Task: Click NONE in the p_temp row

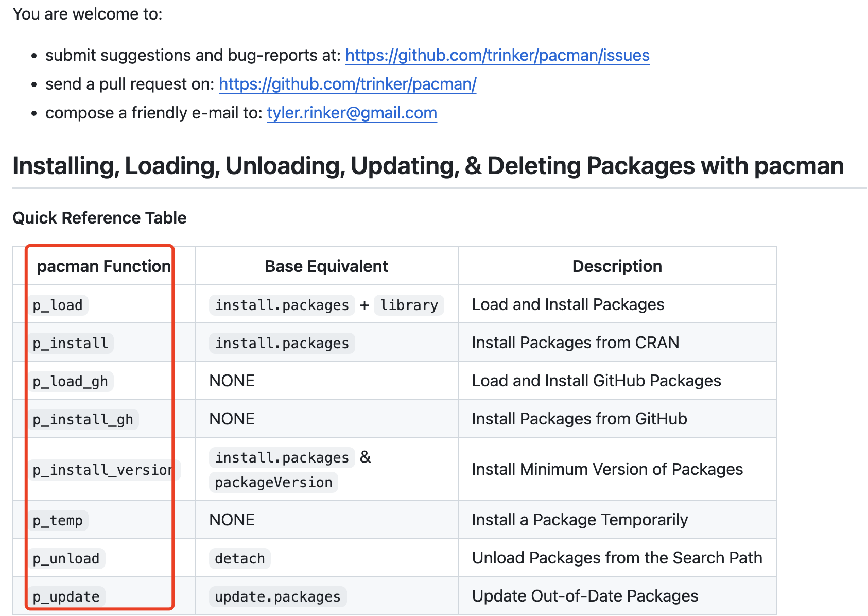Action: 232,520
